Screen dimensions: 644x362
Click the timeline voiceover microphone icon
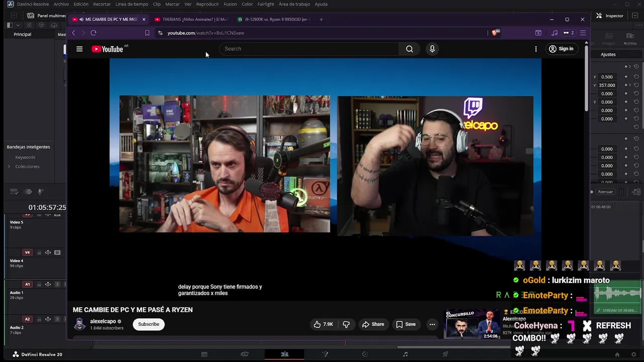tap(41, 192)
